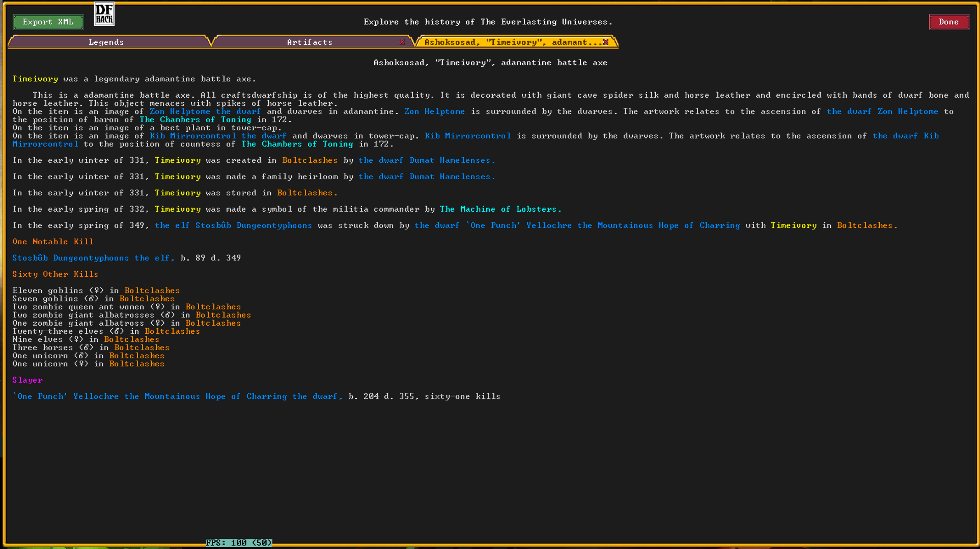
Task: Open Boltclashes link in the 'was stored in' line
Action: pos(307,193)
